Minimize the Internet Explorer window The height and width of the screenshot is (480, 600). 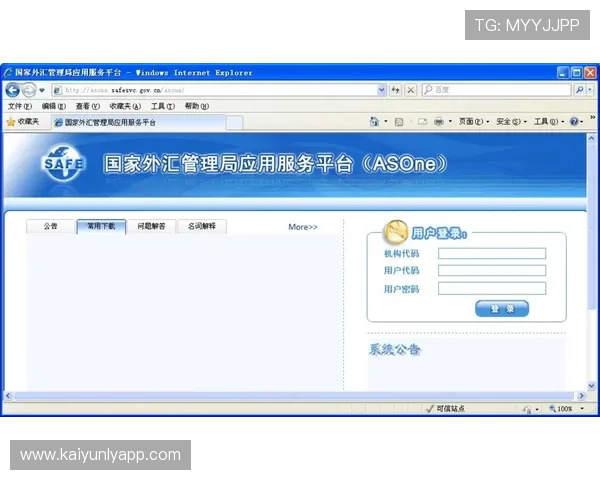[562, 72]
